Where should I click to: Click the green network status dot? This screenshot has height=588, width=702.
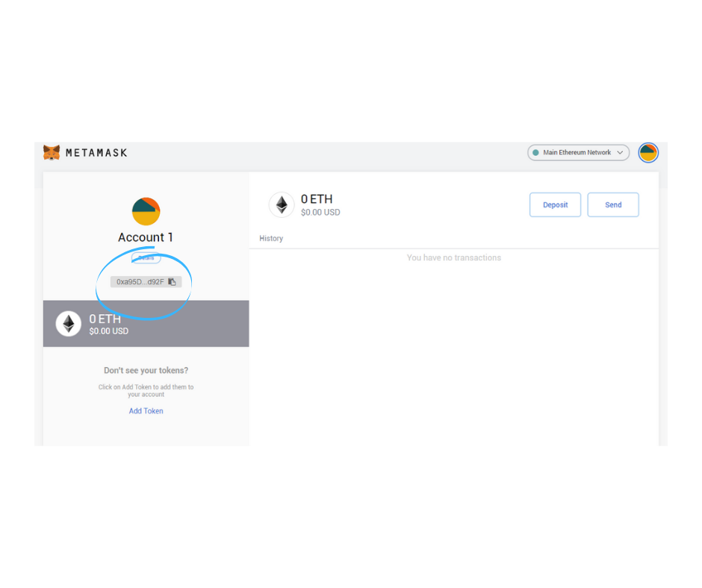(535, 152)
